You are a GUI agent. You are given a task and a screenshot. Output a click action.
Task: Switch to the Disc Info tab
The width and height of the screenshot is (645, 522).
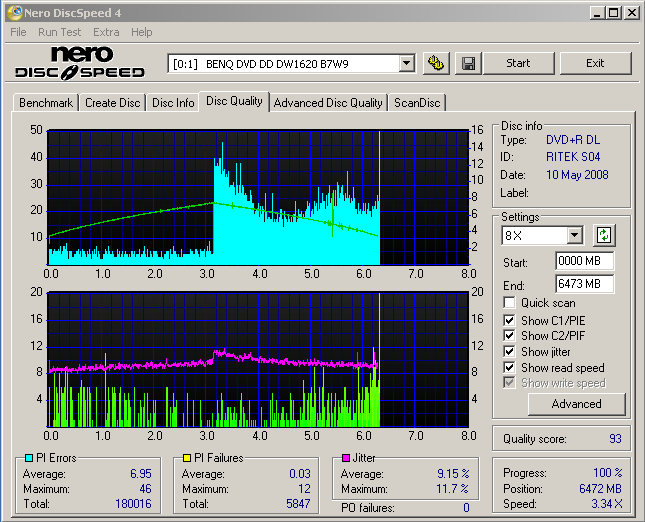coord(173,103)
